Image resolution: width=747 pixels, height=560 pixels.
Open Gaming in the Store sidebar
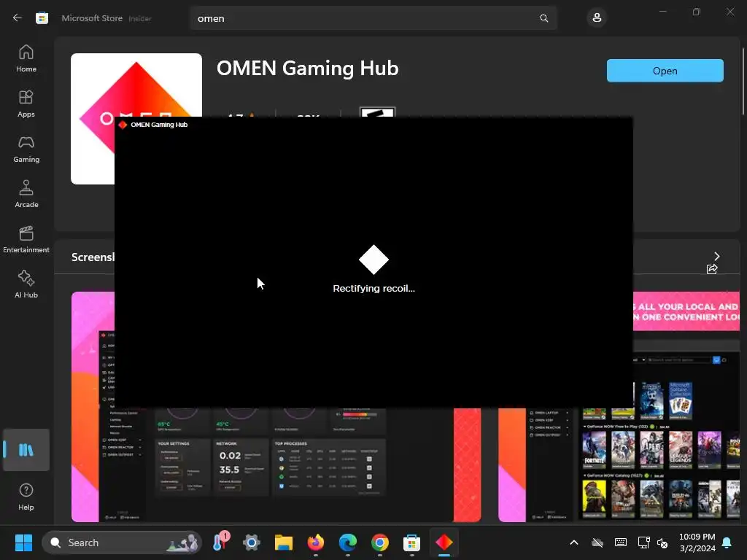pyautogui.click(x=26, y=149)
